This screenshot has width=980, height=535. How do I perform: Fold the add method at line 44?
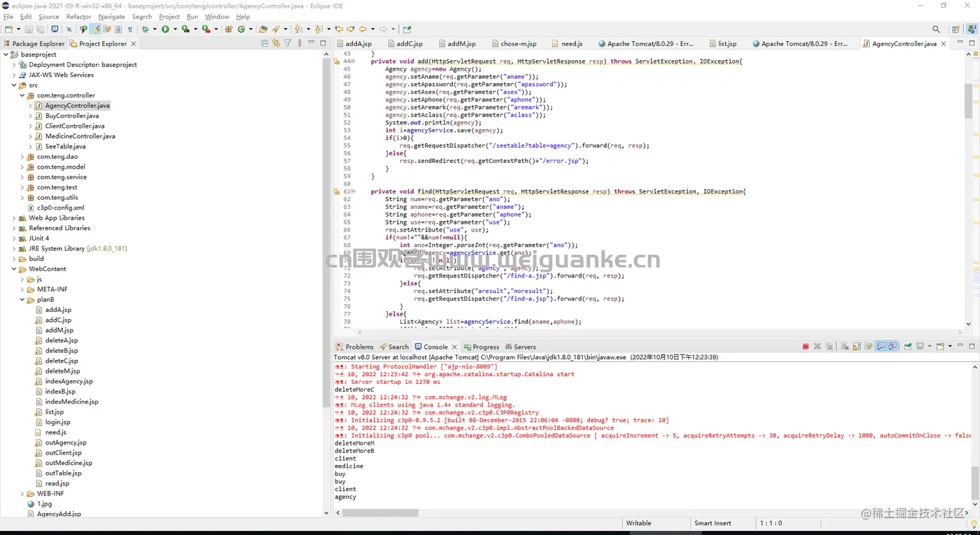[353, 62]
